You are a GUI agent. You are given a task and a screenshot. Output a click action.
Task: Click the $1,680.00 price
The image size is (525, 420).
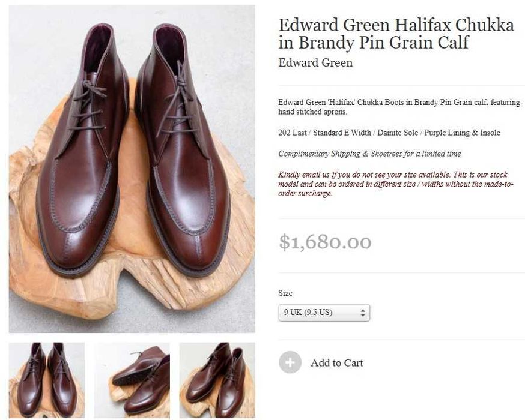click(x=325, y=242)
